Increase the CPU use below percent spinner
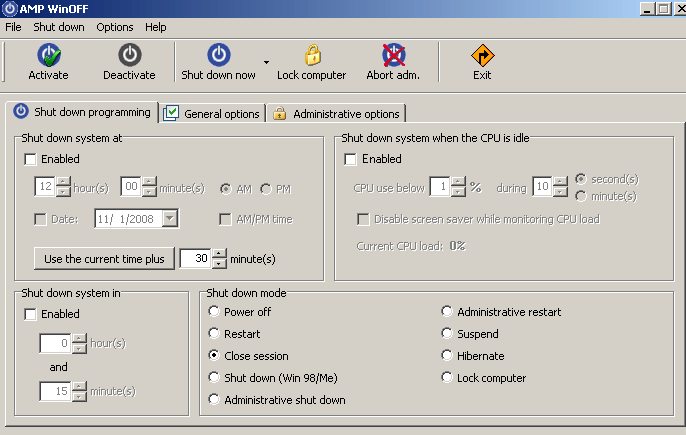Viewport: 686px width, 435px height. (x=458, y=182)
